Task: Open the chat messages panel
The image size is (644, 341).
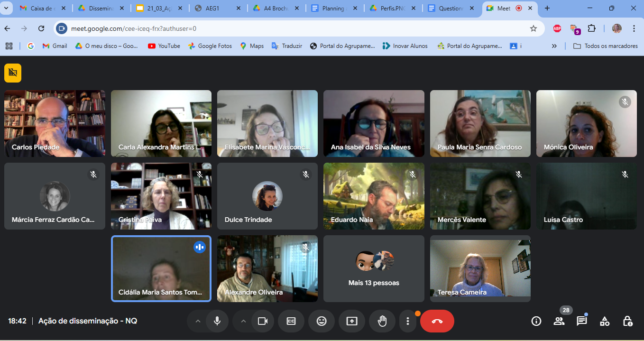Action: tap(581, 321)
